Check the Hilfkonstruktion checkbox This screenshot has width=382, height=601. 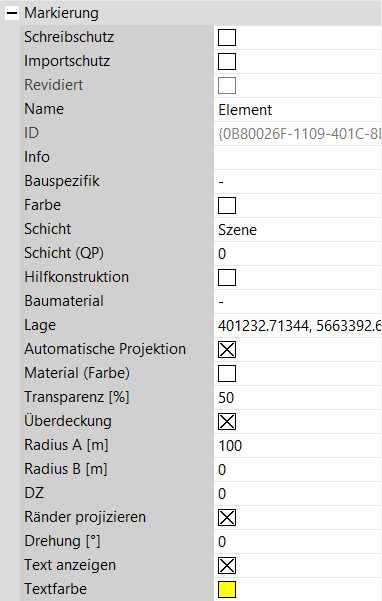click(x=227, y=278)
